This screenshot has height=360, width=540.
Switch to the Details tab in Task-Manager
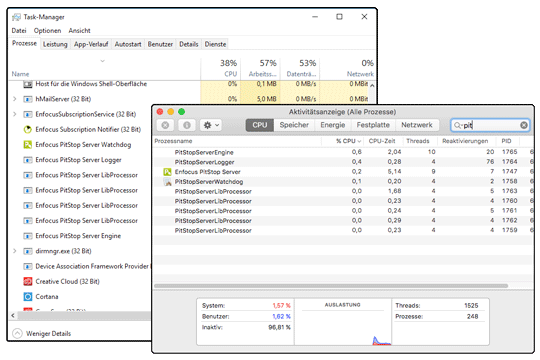pyautogui.click(x=189, y=44)
